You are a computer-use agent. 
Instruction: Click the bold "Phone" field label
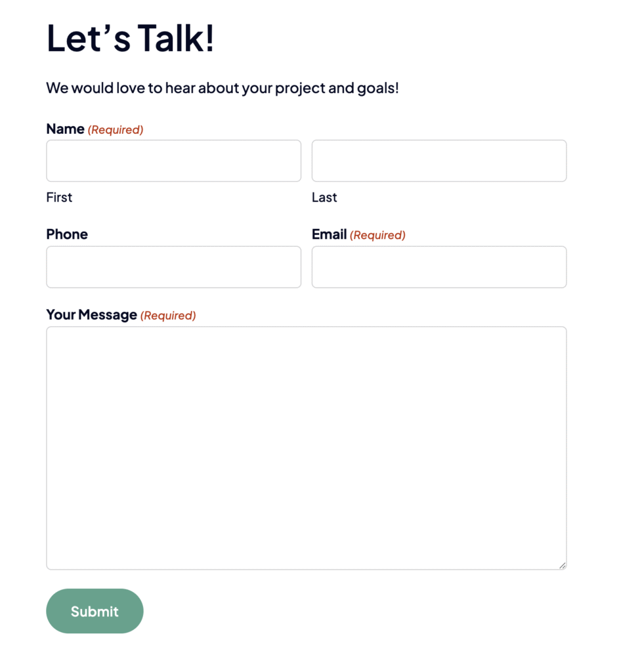[67, 234]
